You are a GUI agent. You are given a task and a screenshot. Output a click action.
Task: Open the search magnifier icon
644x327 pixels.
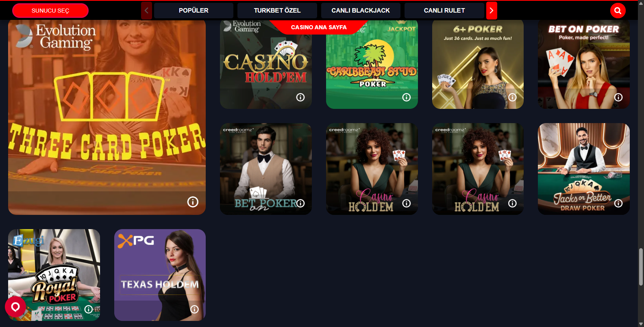pos(618,11)
